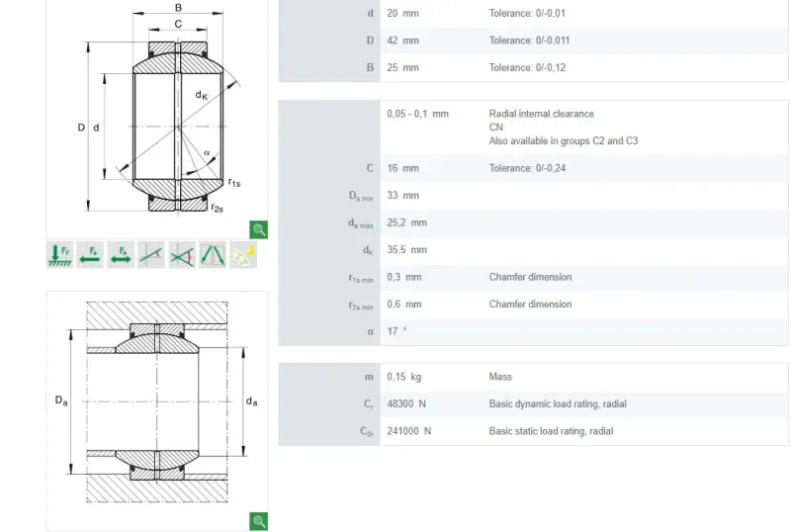
Task: Click the r1s min Chamfer dimension label
Action: pyautogui.click(x=530, y=277)
